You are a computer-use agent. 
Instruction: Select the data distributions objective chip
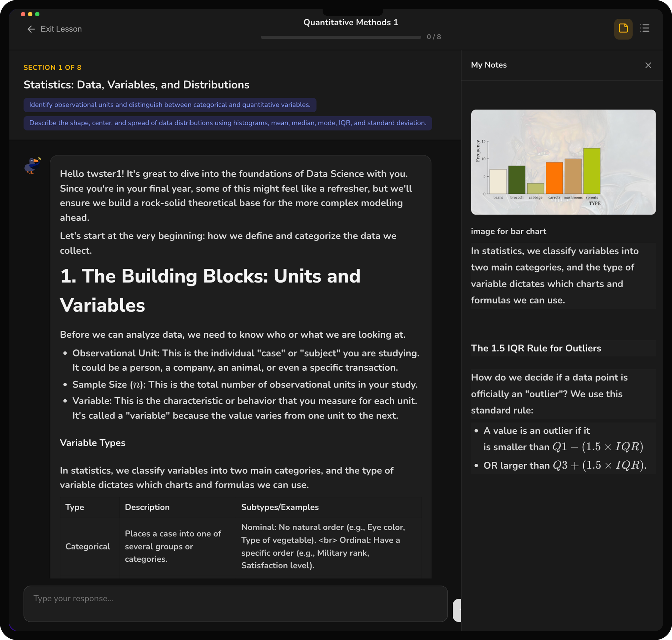228,123
